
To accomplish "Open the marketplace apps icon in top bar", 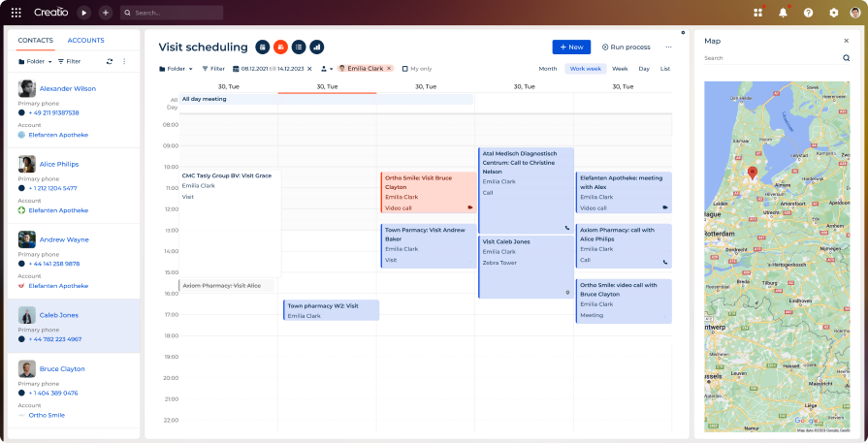I will pyautogui.click(x=757, y=13).
